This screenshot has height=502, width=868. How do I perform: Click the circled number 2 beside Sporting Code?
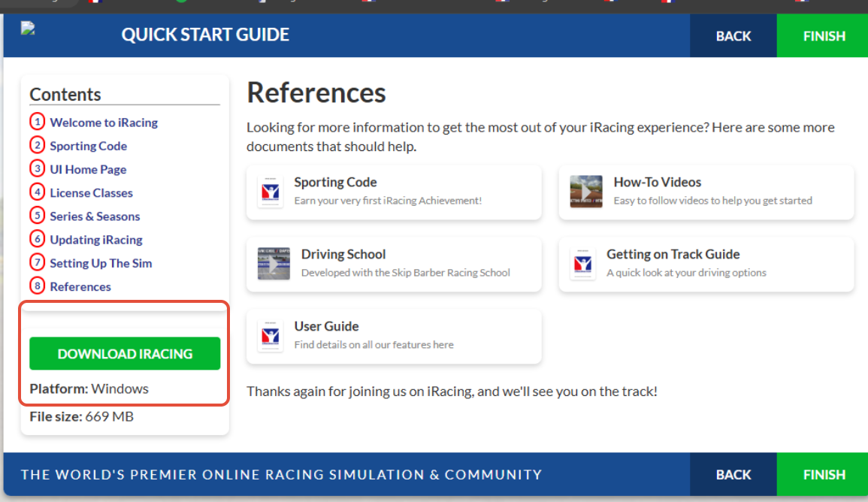click(37, 145)
